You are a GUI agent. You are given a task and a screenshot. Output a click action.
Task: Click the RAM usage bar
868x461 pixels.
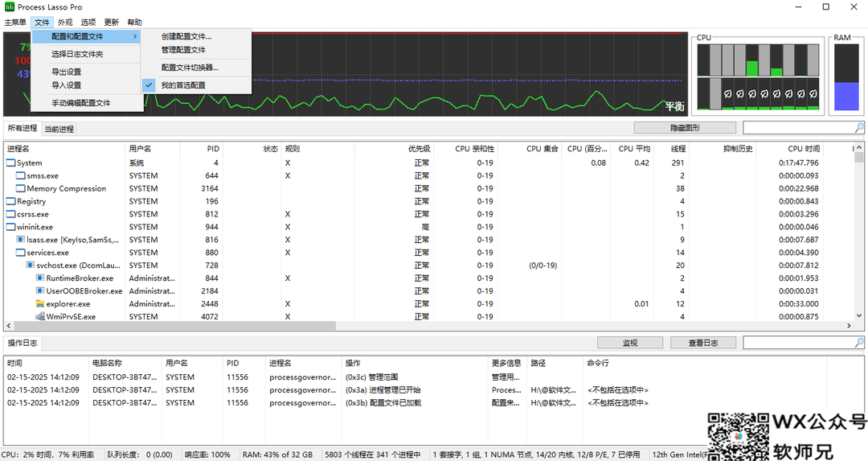845,76
